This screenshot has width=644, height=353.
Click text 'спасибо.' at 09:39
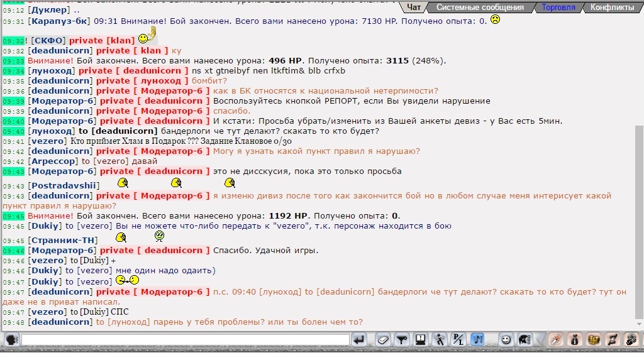click(x=231, y=111)
